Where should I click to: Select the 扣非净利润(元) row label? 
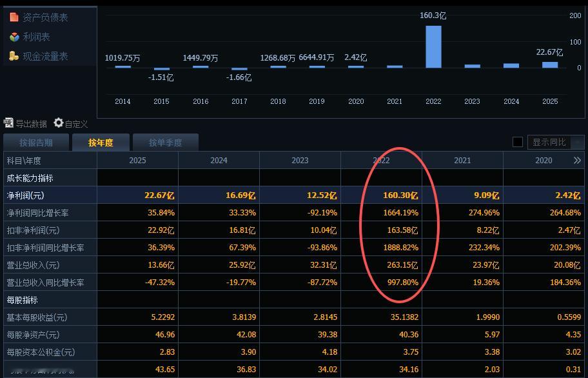point(33,230)
